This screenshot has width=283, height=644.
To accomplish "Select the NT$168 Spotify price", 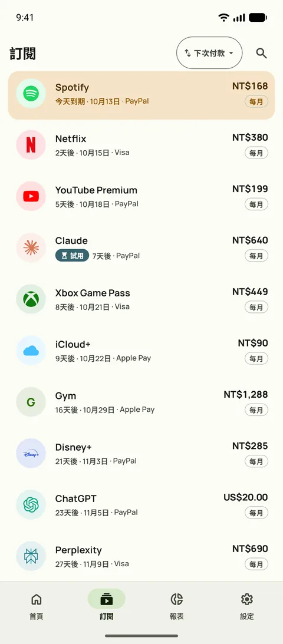I will point(250,86).
